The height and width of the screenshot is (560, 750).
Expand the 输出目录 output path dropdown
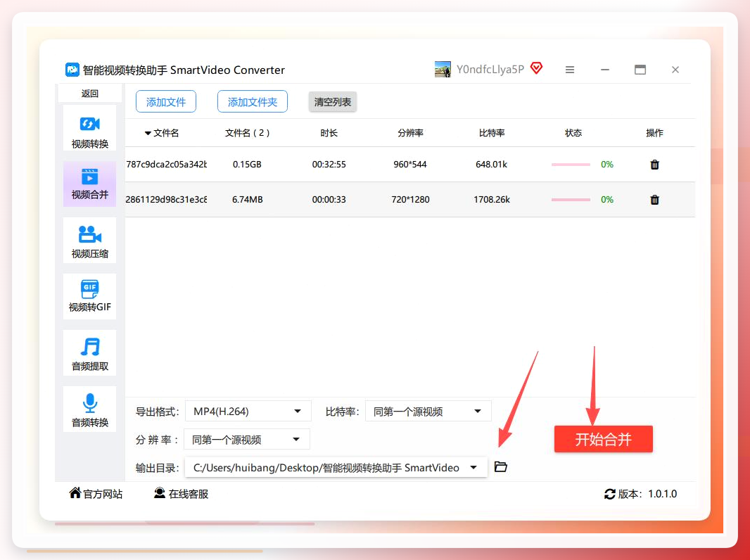[336, 468]
